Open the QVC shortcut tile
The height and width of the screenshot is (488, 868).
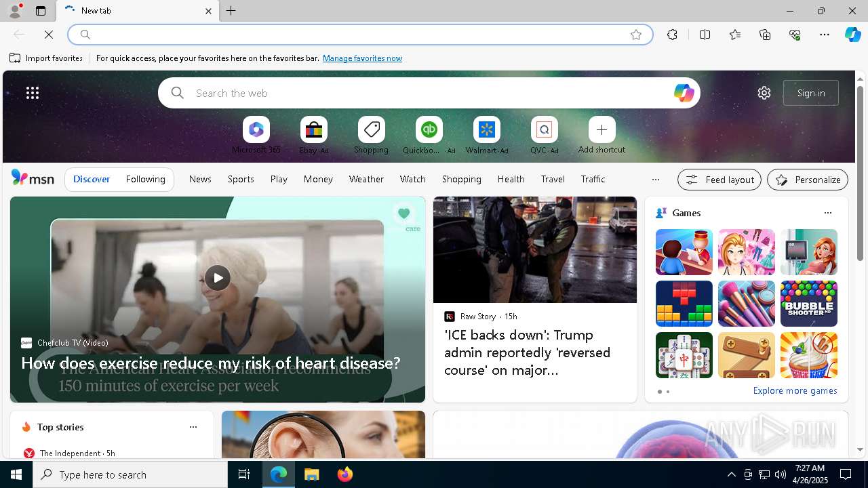coord(545,129)
